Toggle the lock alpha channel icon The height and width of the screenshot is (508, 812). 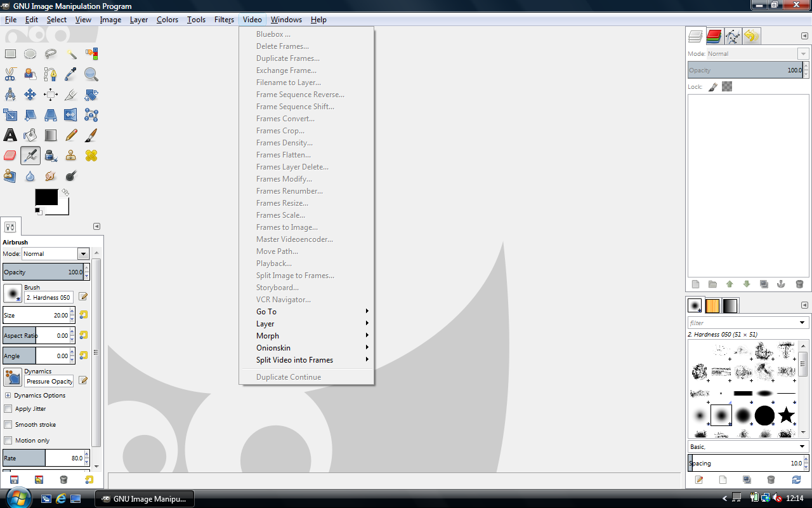[727, 86]
